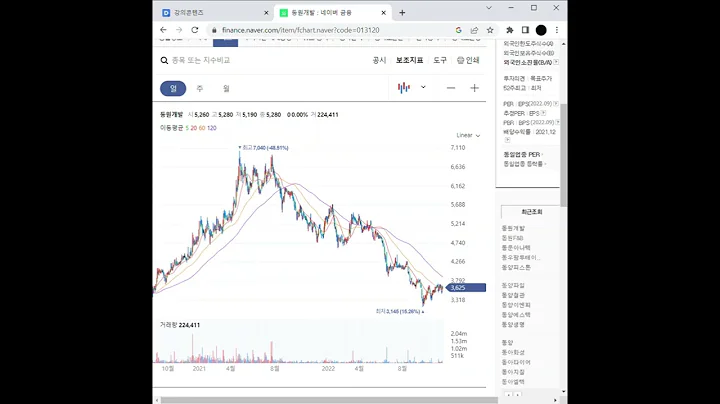Viewport: 720px width, 404px height.
Task: Open a new browser tab
Action: (x=402, y=13)
